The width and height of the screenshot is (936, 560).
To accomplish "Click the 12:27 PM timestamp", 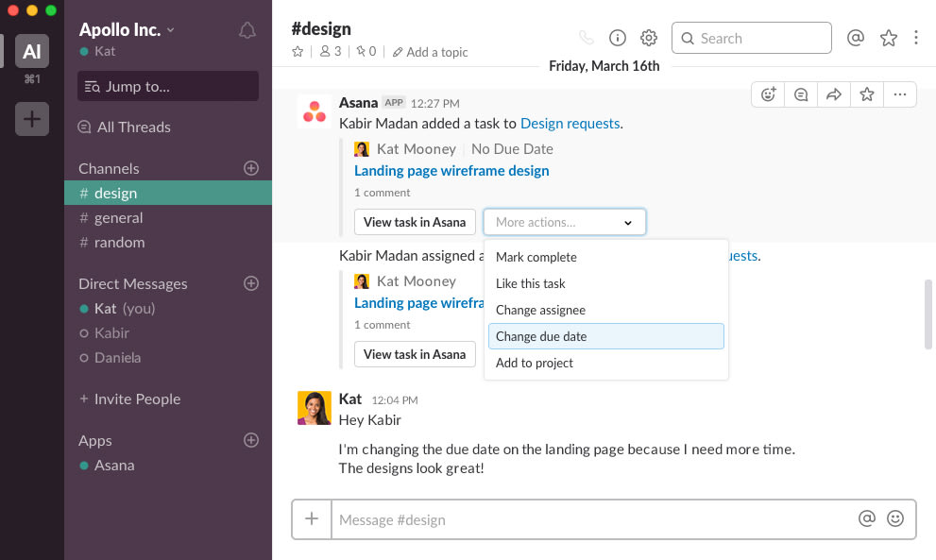I will click(435, 103).
